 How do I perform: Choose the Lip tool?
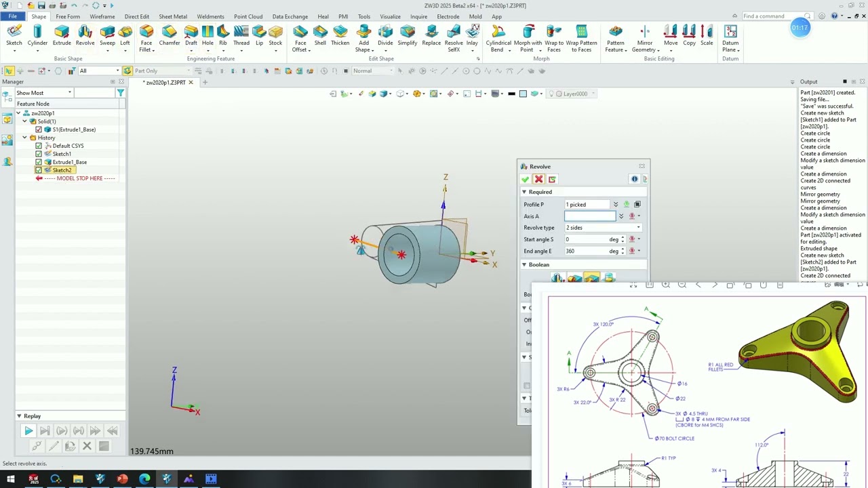click(259, 36)
